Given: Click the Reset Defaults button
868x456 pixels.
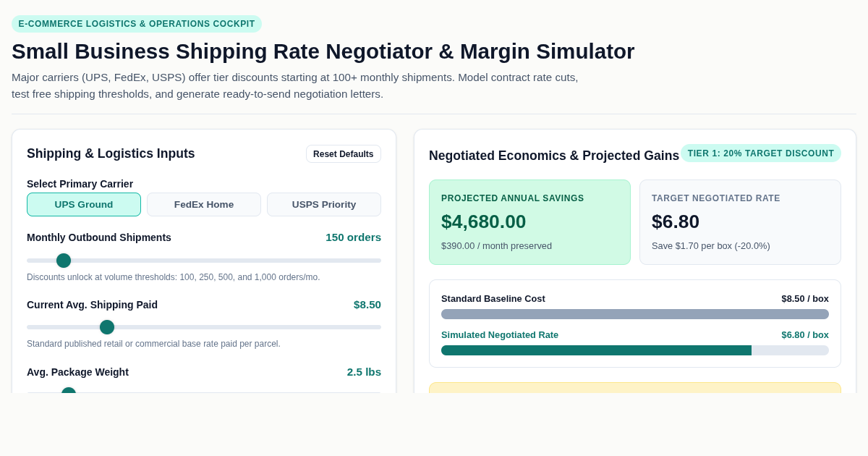Looking at the screenshot, I should click(x=344, y=154).
